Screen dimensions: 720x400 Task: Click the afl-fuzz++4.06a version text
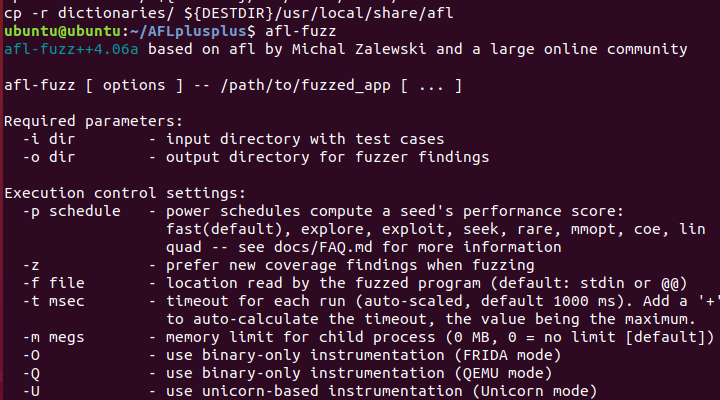(x=71, y=49)
